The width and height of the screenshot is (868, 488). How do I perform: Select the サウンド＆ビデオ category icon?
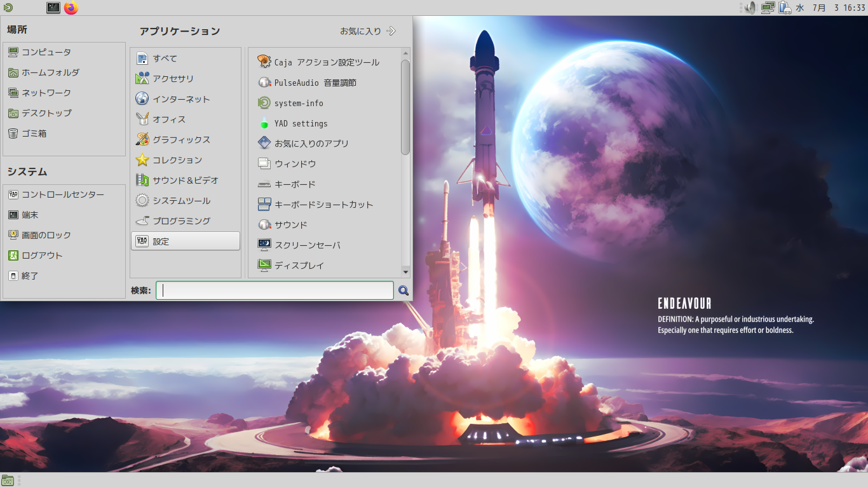coord(142,180)
